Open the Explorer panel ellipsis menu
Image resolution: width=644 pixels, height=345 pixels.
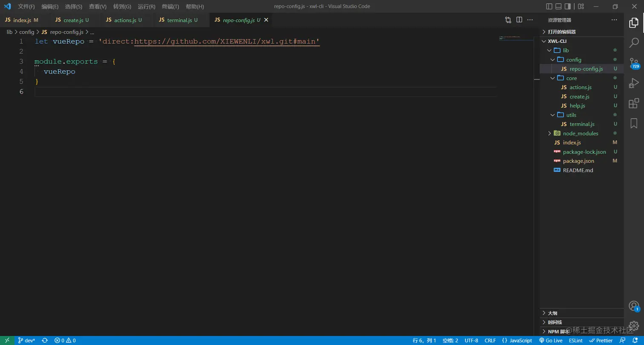(x=614, y=20)
